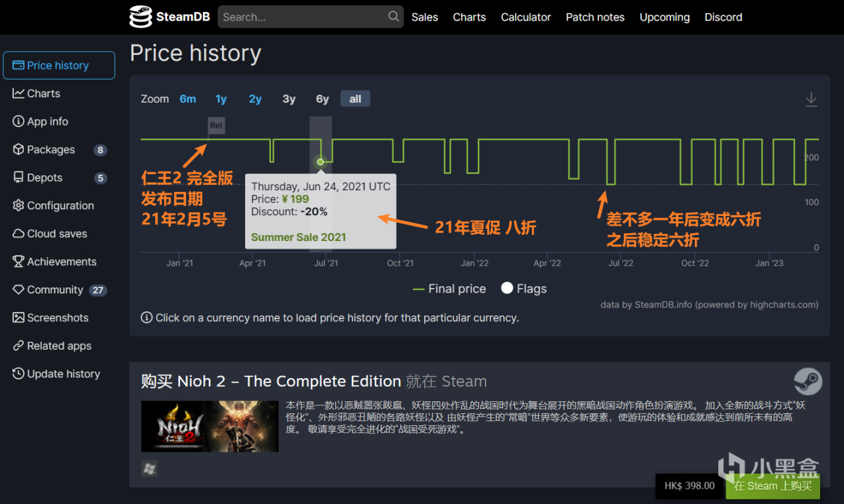Click the chart download icon
844x504 pixels.
pyautogui.click(x=811, y=99)
